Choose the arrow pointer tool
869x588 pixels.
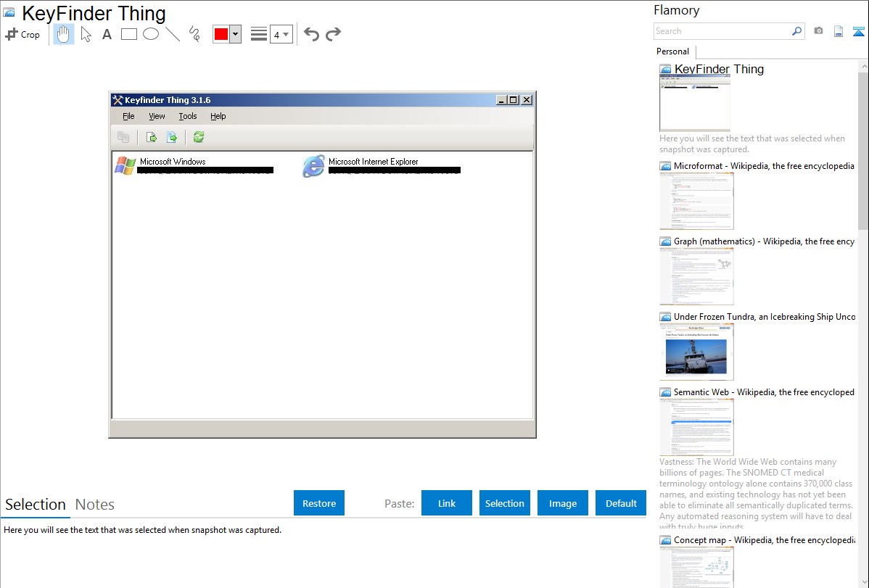pos(86,34)
